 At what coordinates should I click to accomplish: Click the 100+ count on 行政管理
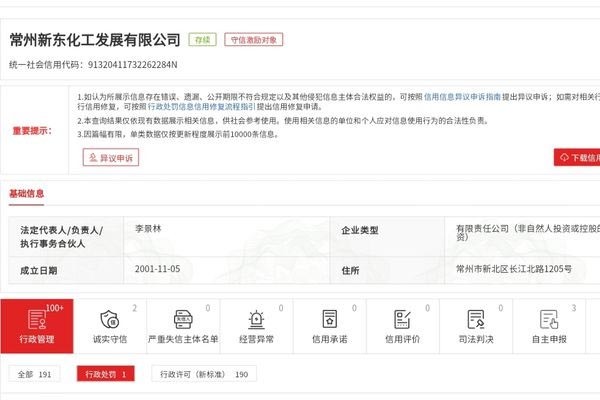coord(55,308)
